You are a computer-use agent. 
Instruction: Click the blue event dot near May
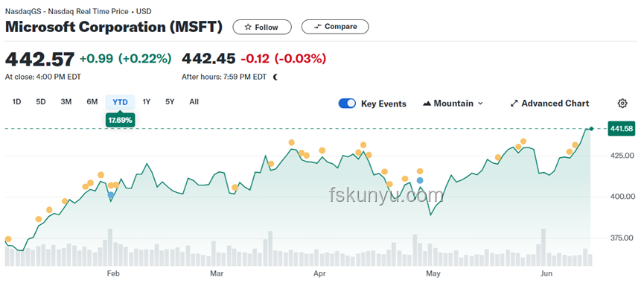click(420, 180)
